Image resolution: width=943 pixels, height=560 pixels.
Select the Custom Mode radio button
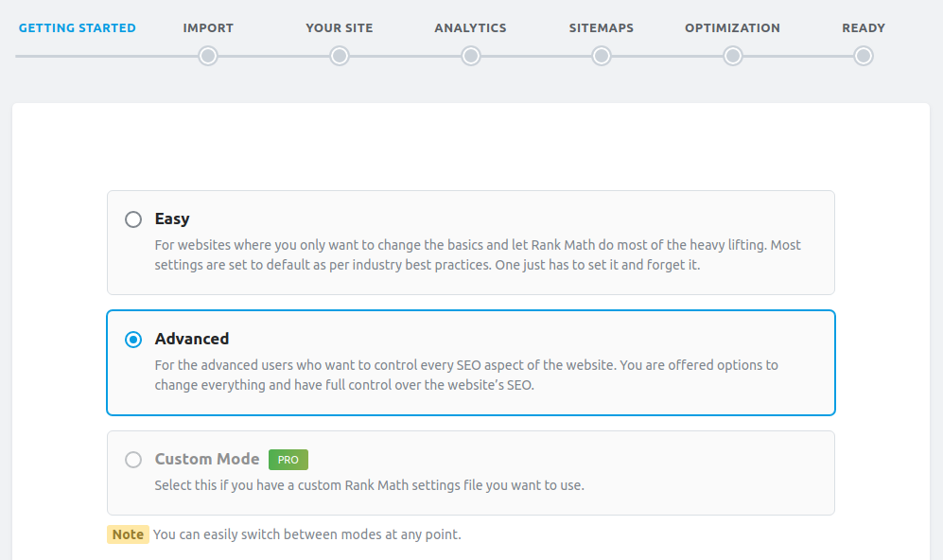133,460
